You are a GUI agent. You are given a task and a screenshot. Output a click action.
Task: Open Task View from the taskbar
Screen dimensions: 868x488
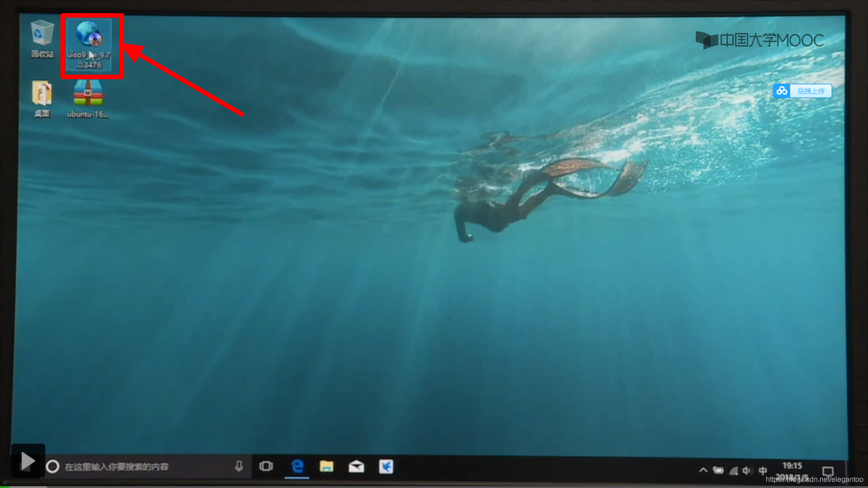tap(266, 466)
